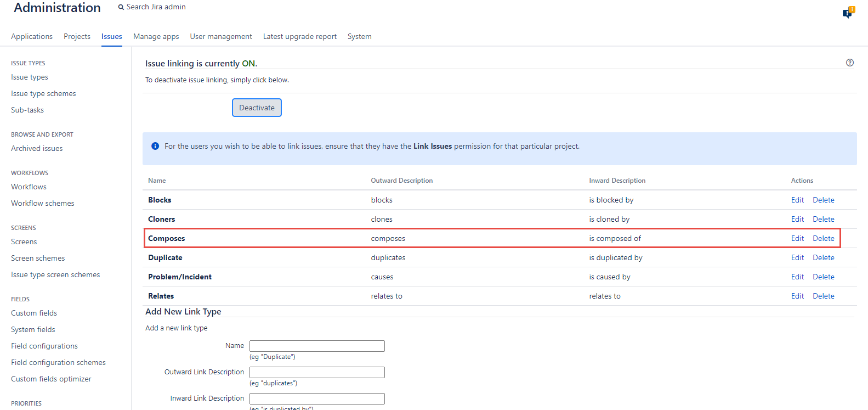This screenshot has height=410, width=868.
Task: Open the Manage apps tab
Action: [156, 36]
